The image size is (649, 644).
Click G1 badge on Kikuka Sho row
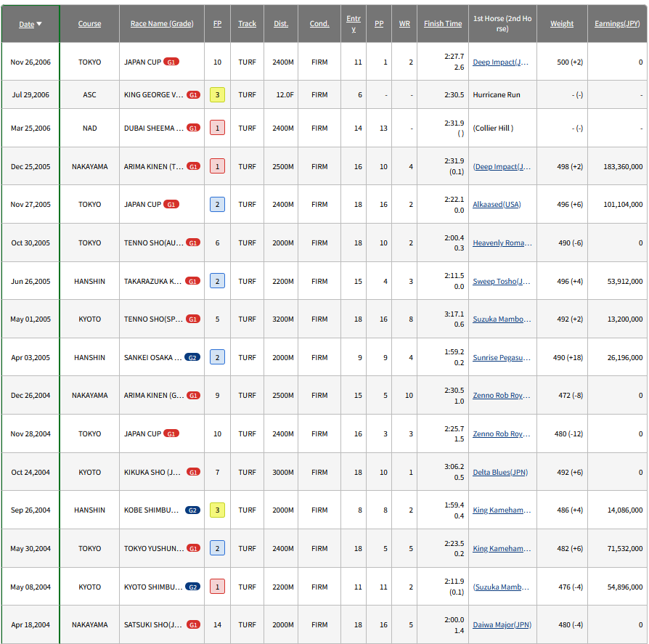pos(193,472)
